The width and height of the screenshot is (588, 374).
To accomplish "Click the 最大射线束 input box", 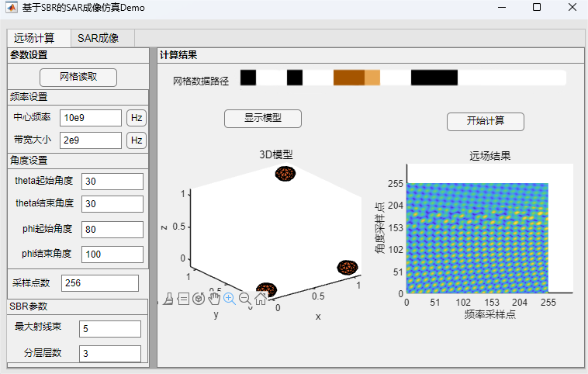I will coord(109,329).
